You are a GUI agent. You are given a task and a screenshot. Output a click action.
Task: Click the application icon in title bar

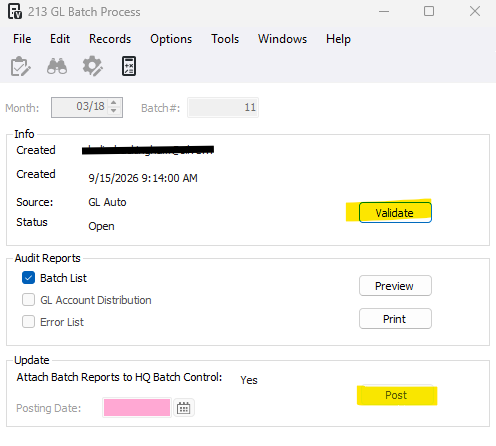click(x=15, y=11)
